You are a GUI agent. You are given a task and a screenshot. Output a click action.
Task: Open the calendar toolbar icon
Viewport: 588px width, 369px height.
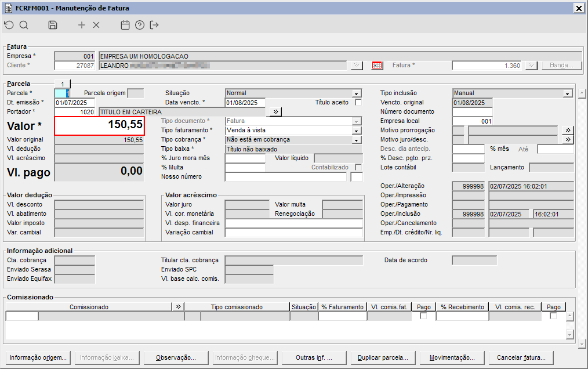pyautogui.click(x=125, y=25)
